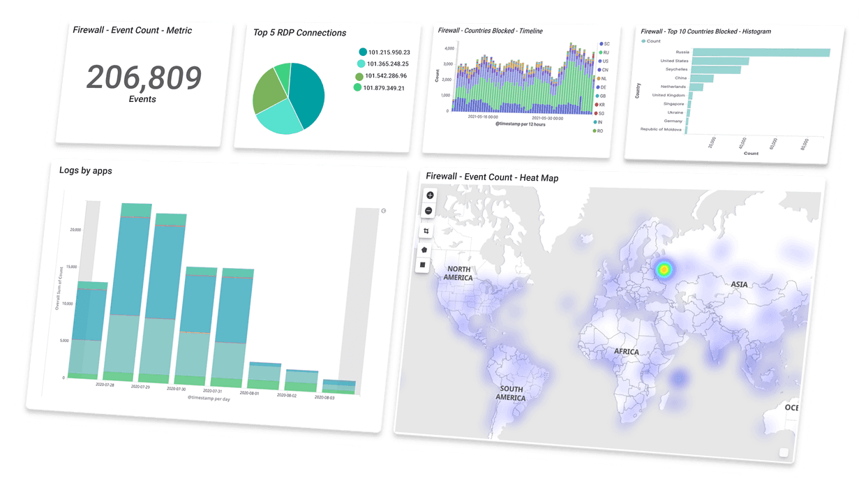Click the fit-to-bounds crop icon on map
This screenshot has height=497, width=868.
[426, 231]
